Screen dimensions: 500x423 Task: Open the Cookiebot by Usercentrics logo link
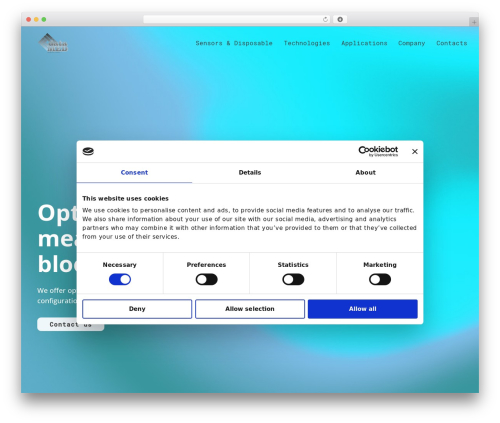[x=378, y=151]
